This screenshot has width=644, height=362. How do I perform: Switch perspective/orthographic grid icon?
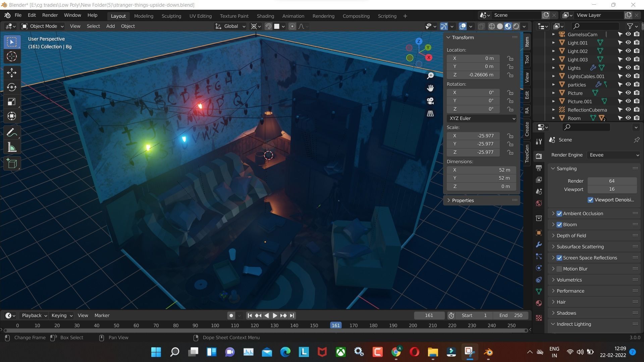pyautogui.click(x=430, y=114)
